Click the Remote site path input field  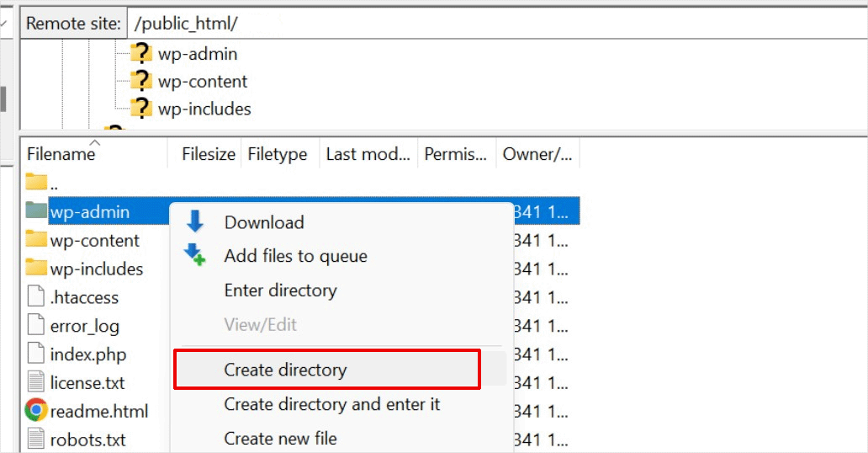(x=496, y=24)
